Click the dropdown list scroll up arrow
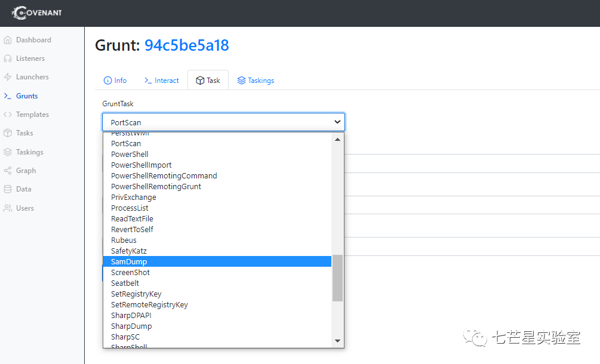 [337, 140]
